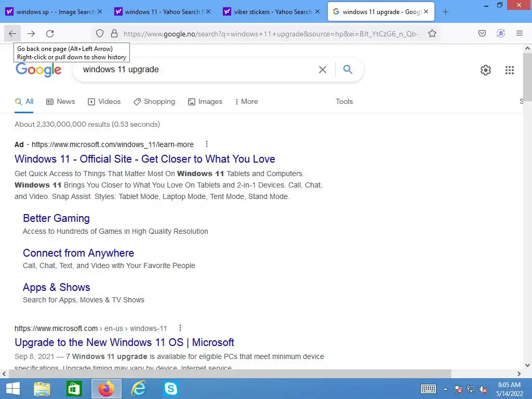Show Videos results
This screenshot has width=532, height=399.
point(104,101)
